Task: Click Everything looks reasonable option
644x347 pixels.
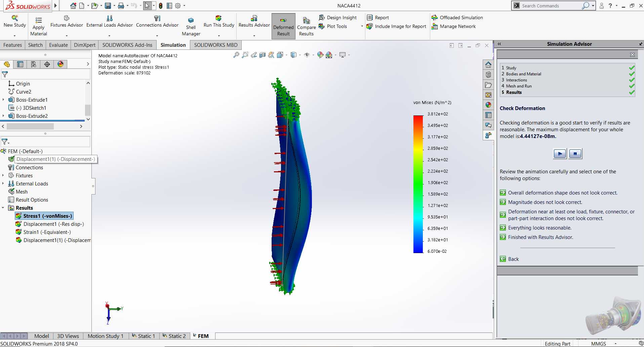Action: point(536,228)
